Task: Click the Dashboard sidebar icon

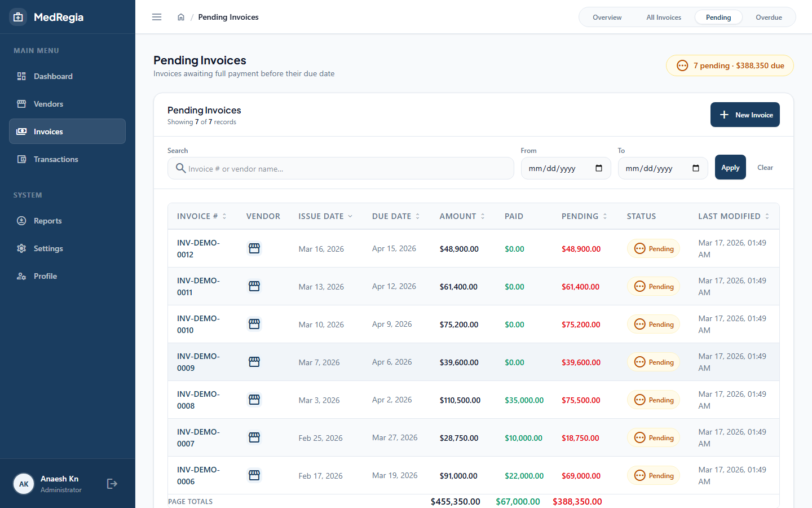Action: [x=21, y=76]
